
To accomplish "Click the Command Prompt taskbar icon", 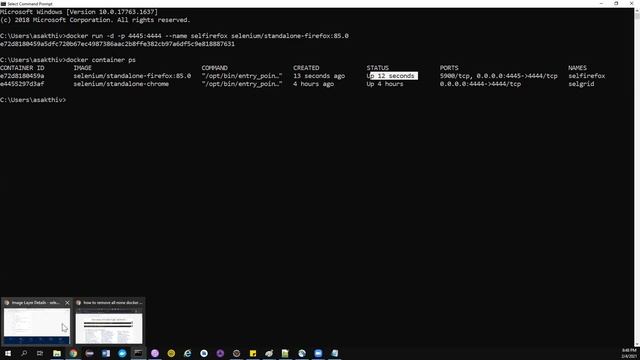I will point(138,353).
